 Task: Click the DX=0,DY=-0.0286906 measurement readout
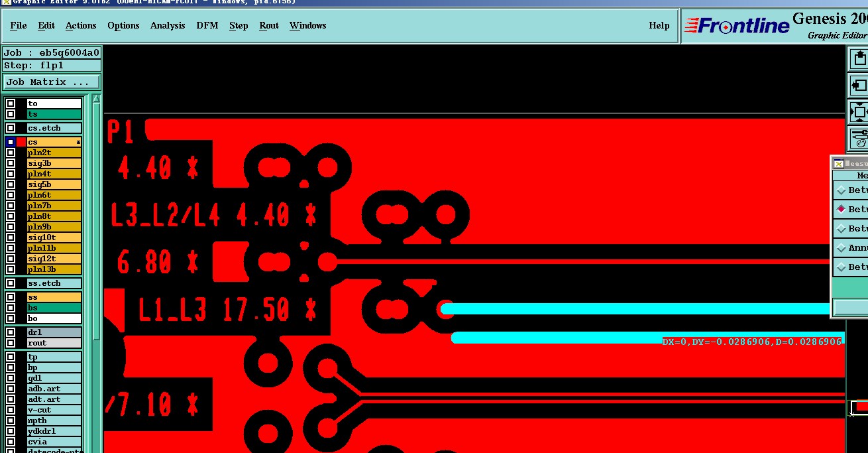[x=752, y=342]
